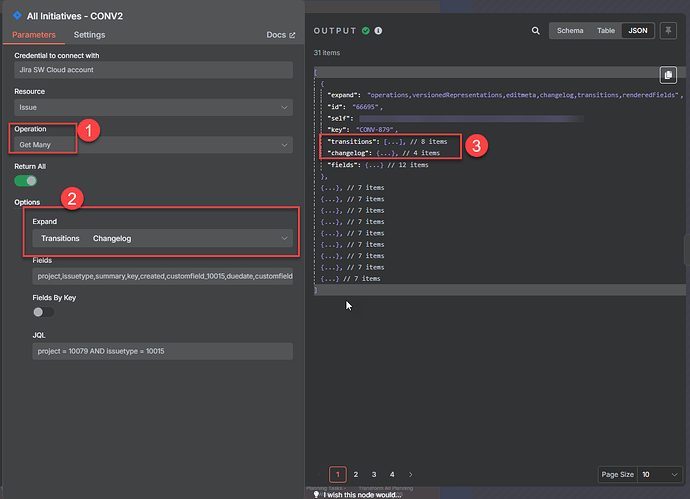690x499 pixels.
Task: Open the Expand multi-select dropdown
Action: pos(162,238)
